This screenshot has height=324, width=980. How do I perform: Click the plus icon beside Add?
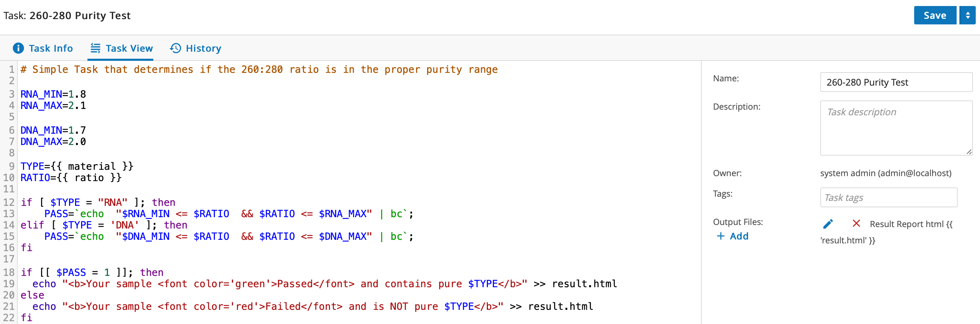720,236
